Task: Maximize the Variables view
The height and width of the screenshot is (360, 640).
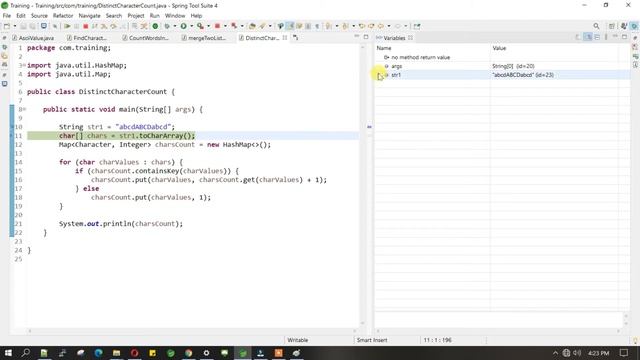Action: [x=624, y=37]
